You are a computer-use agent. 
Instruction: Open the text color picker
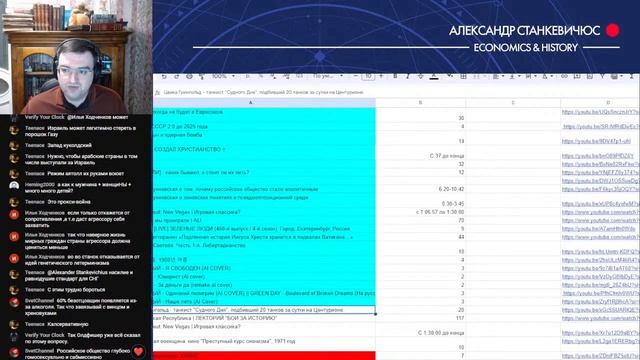(434, 76)
